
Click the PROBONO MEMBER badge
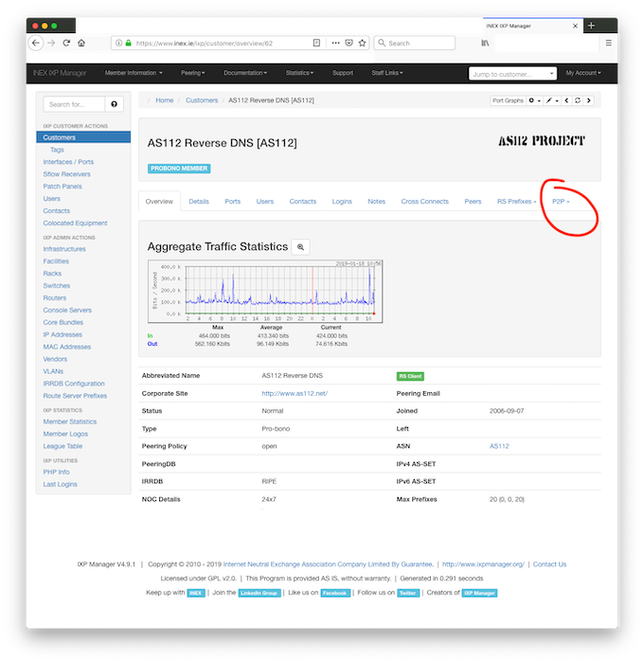[x=179, y=169]
